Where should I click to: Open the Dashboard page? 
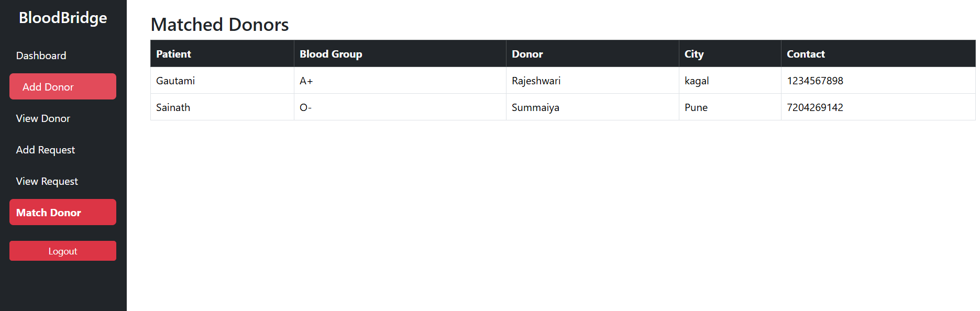pos(41,55)
